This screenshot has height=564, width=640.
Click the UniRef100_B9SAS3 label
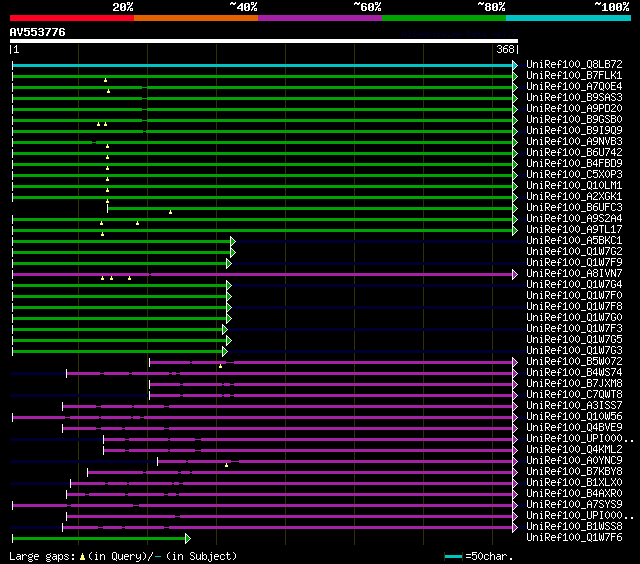(x=574, y=98)
